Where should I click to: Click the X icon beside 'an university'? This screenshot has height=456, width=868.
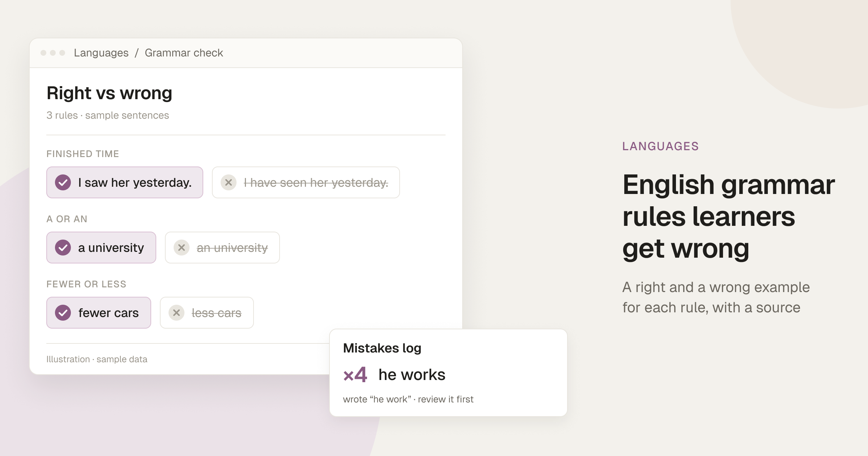(182, 248)
